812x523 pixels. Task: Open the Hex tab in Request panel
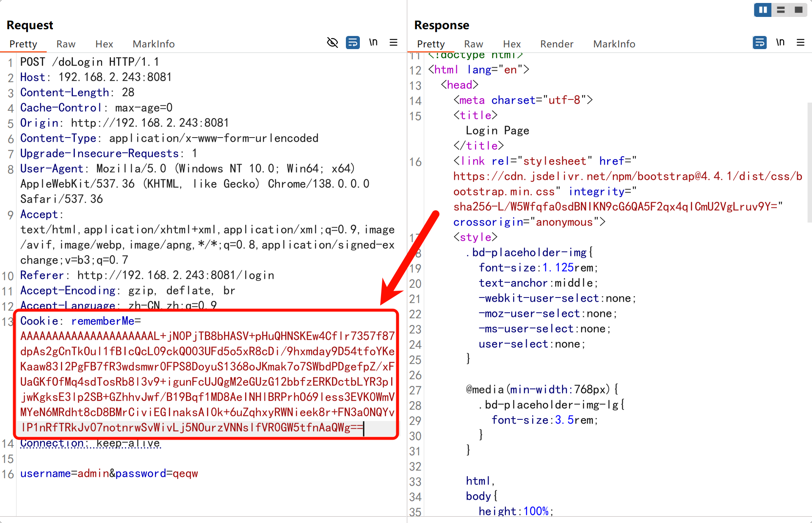point(104,44)
